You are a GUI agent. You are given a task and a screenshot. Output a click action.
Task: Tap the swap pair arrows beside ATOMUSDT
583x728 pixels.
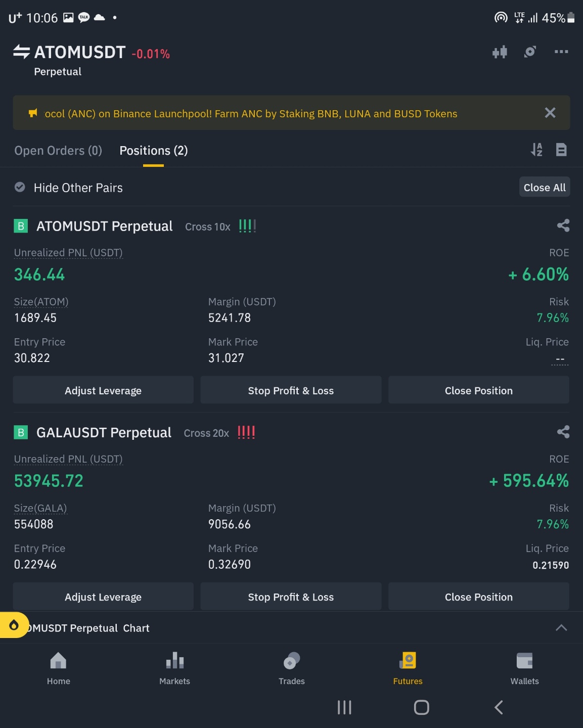[21, 52]
